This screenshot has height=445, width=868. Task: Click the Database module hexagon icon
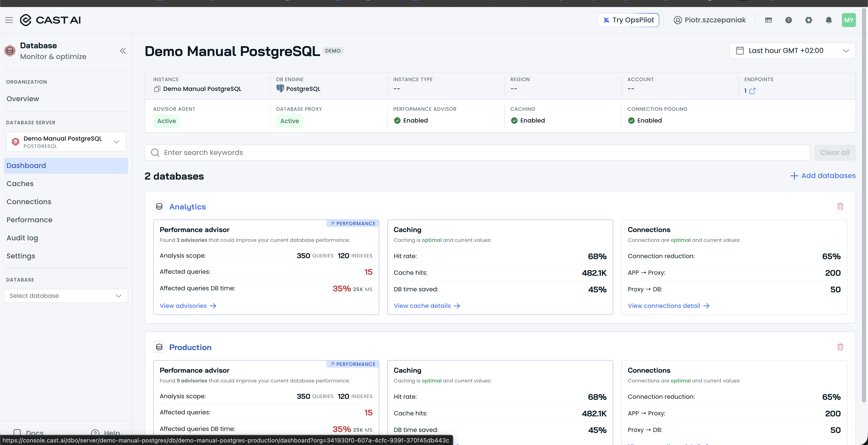click(x=10, y=51)
